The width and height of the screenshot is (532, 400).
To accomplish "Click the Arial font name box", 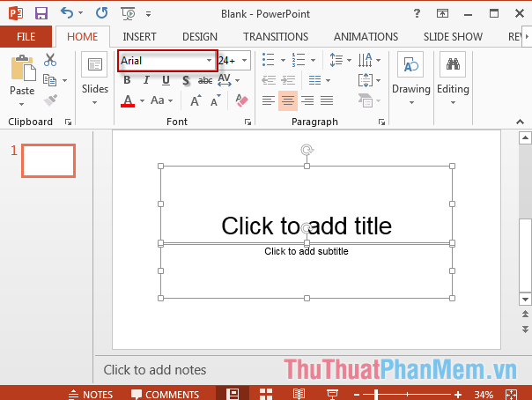I will (162, 61).
